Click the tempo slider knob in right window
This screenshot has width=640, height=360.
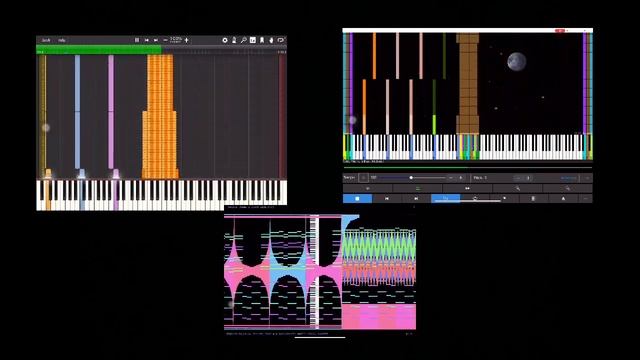(411, 178)
